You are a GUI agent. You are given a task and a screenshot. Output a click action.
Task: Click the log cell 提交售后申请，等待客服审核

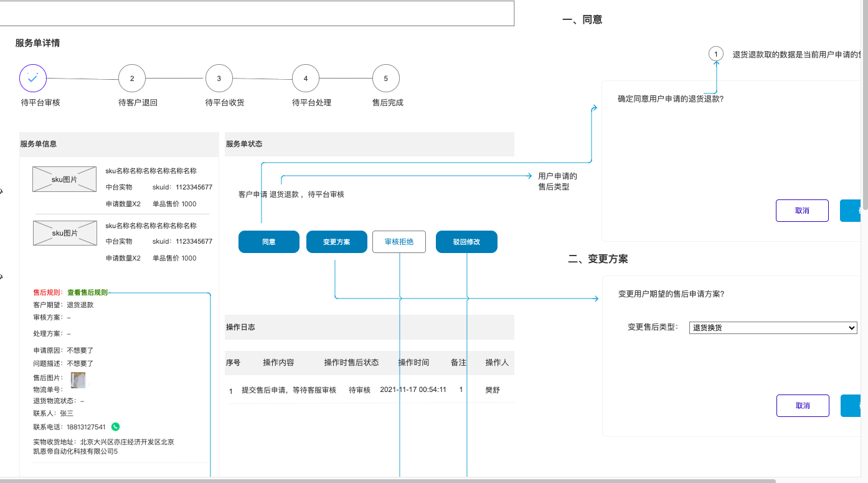[x=289, y=390]
